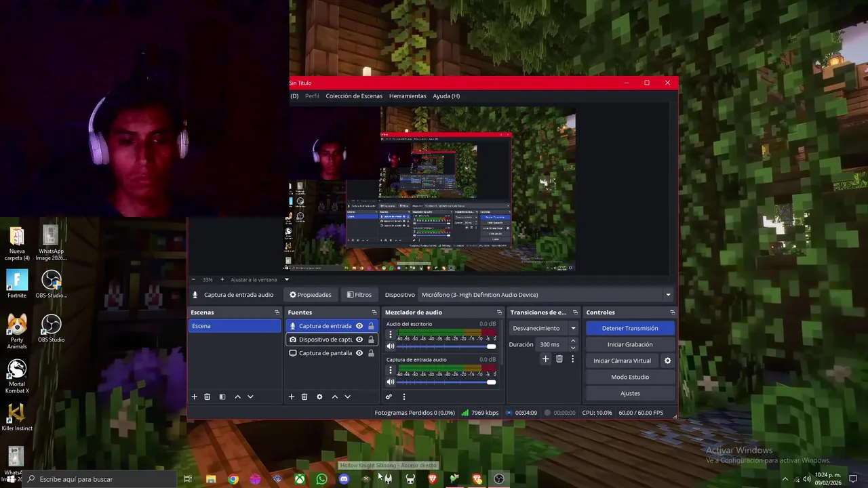
Task: Open WhatsApp from the taskbar
Action: pyautogui.click(x=321, y=479)
